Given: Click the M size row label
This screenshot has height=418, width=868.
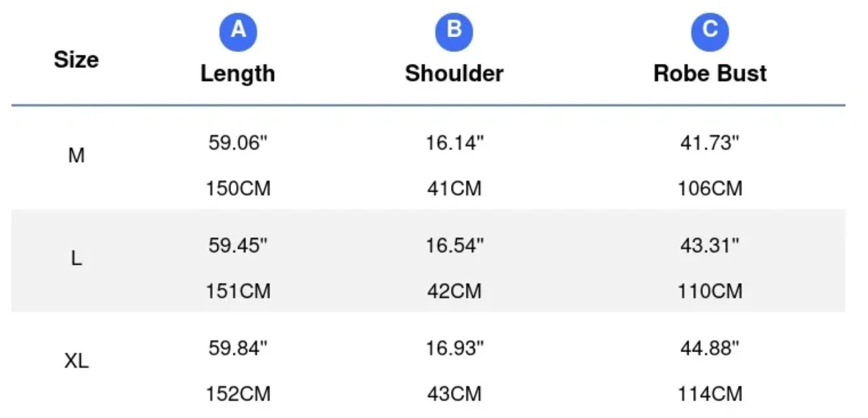Looking at the screenshot, I should [x=76, y=156].
